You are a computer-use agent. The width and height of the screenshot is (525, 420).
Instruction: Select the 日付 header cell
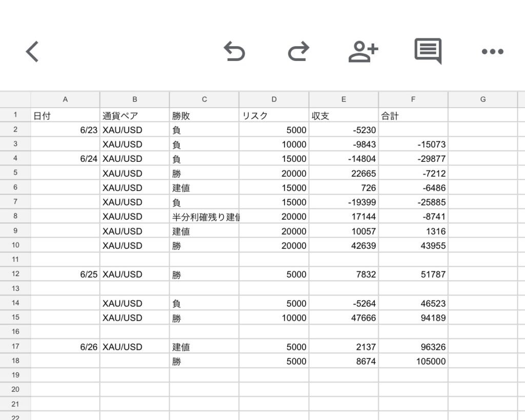[65, 115]
